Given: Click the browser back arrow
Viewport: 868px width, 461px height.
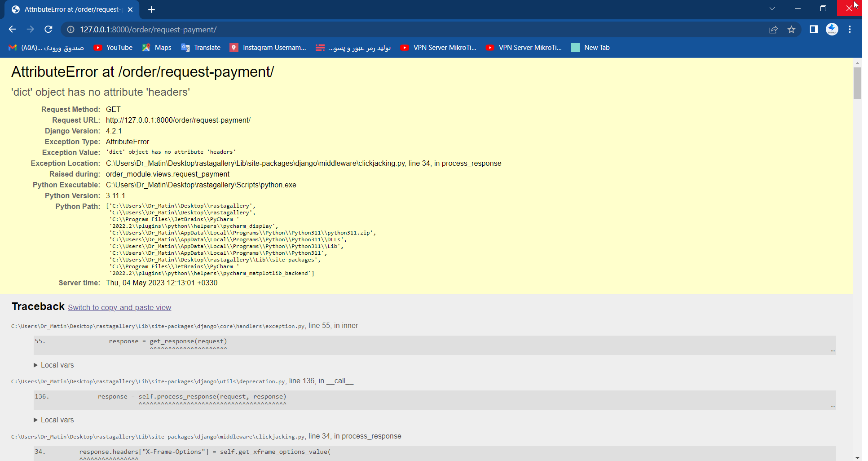Looking at the screenshot, I should pyautogui.click(x=12, y=29).
